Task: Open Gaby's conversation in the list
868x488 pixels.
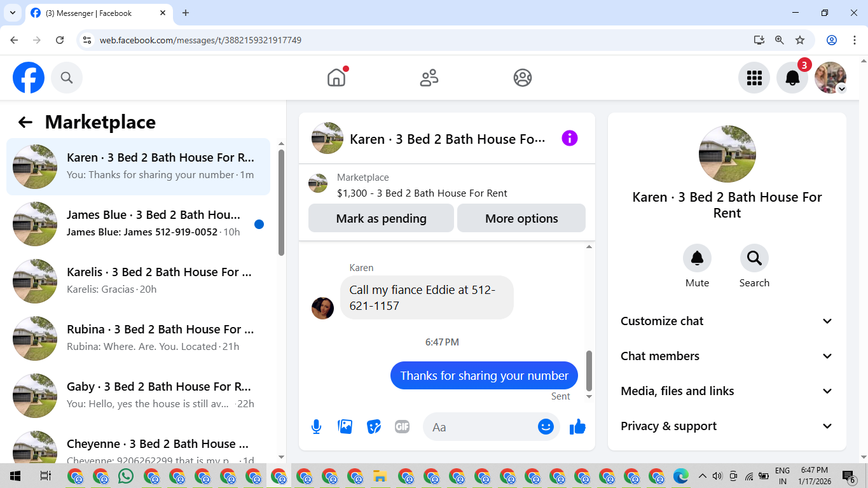Action: pyautogui.click(x=138, y=396)
